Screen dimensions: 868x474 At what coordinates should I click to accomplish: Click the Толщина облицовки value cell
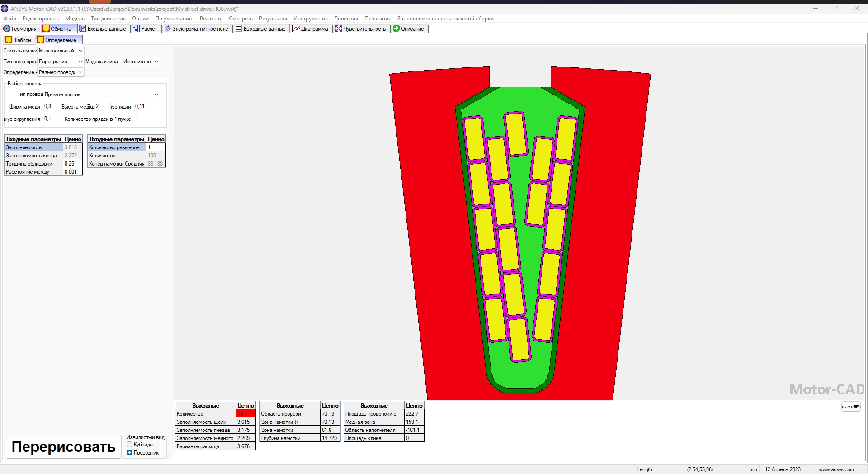click(x=72, y=164)
